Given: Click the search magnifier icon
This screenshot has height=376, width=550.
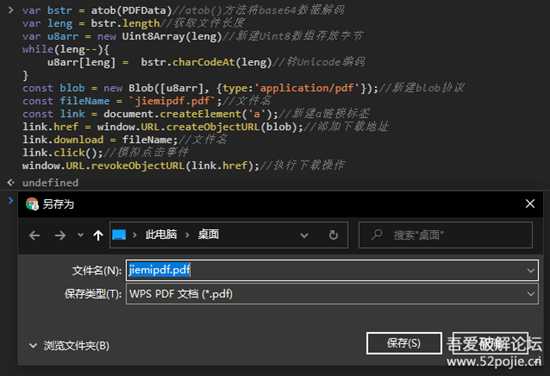Looking at the screenshot, I should (x=377, y=234).
